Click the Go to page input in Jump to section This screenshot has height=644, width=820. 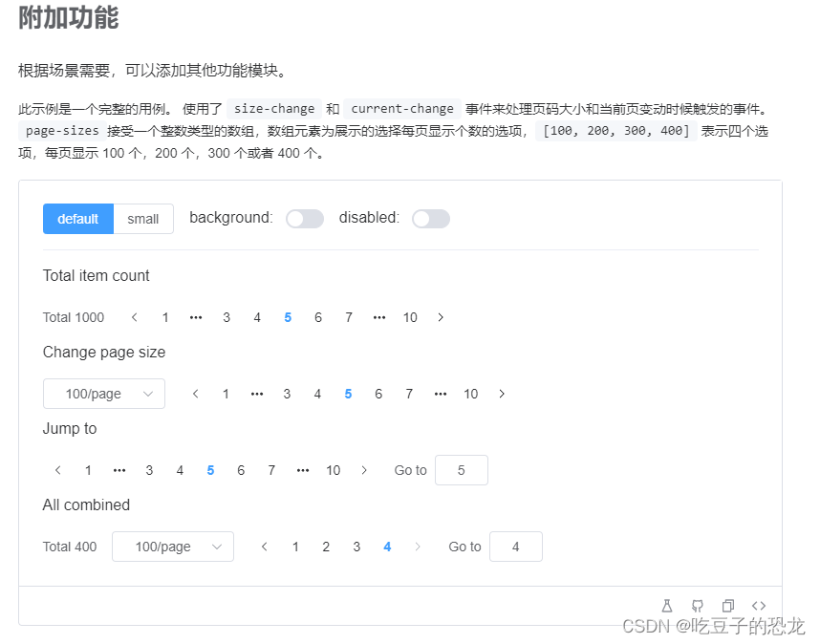462,469
